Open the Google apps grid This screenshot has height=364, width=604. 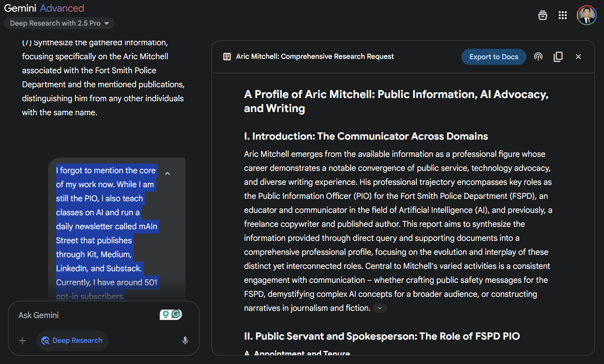563,15
